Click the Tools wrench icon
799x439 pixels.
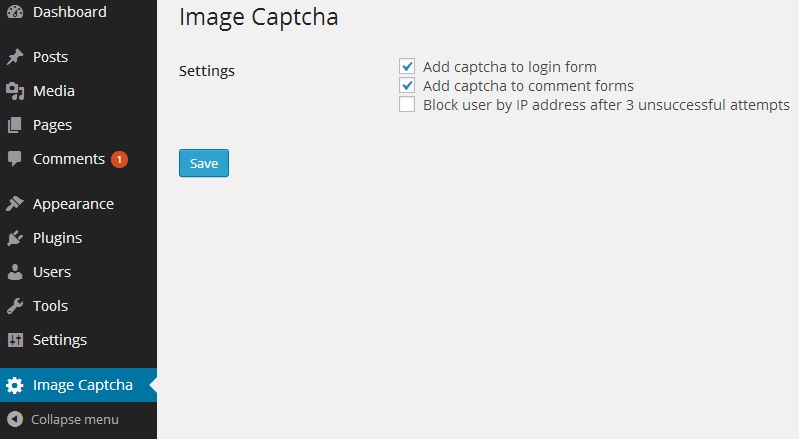[x=15, y=306]
